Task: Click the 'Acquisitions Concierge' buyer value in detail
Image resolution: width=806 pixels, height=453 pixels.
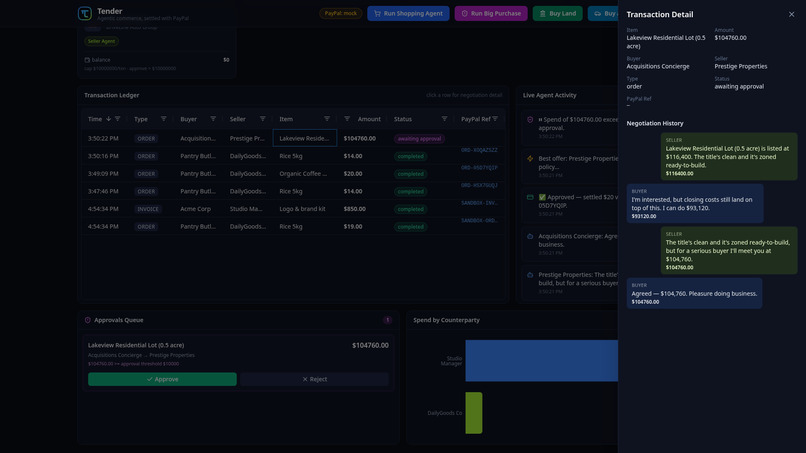Action: tap(658, 66)
